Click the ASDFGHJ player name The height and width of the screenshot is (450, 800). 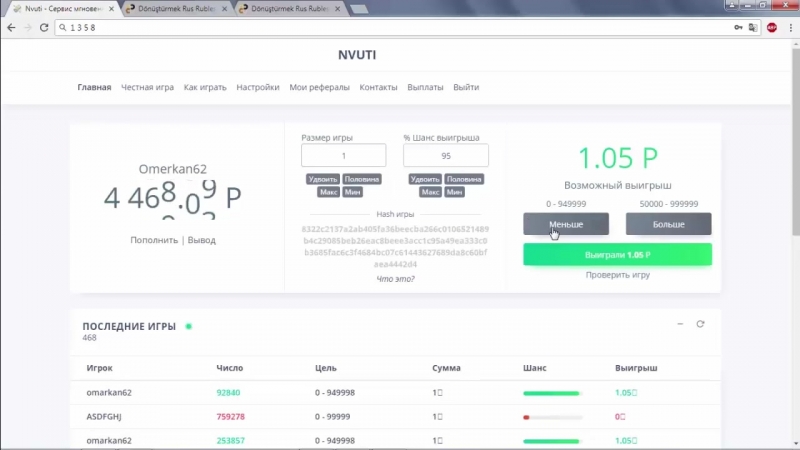[104, 416]
